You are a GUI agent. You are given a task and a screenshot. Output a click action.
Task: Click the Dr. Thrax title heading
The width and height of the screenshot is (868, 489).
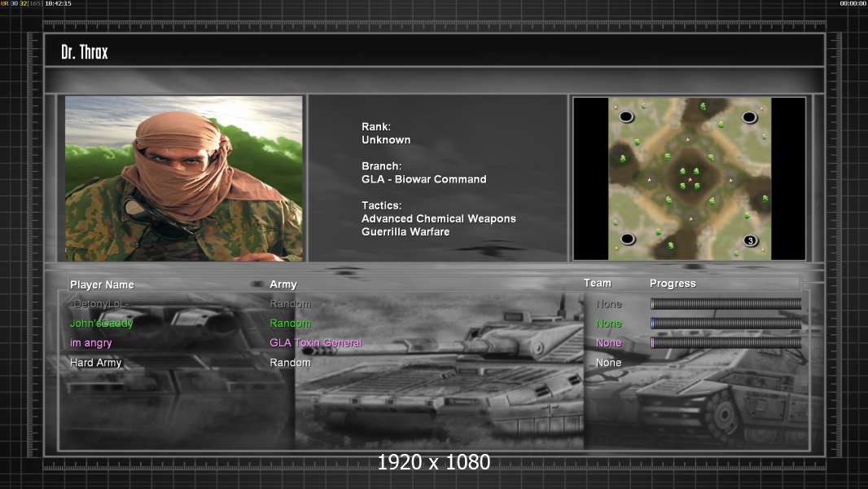(85, 52)
